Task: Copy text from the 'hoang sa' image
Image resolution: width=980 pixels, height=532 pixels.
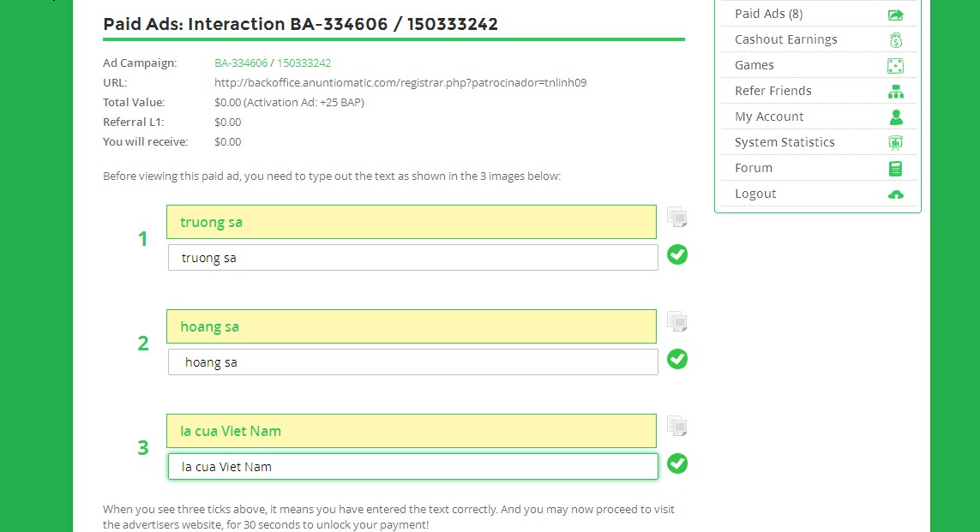Action: click(x=676, y=321)
